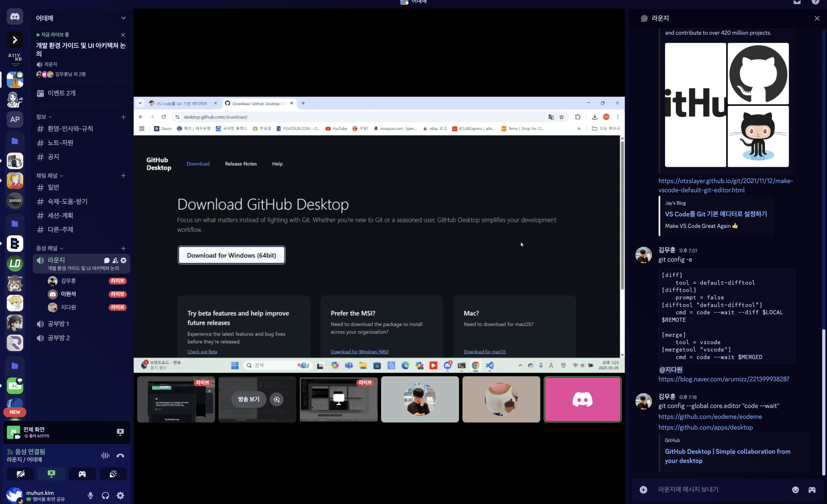
Task: Click 방송 보기 watch stream button
Action: click(249, 399)
